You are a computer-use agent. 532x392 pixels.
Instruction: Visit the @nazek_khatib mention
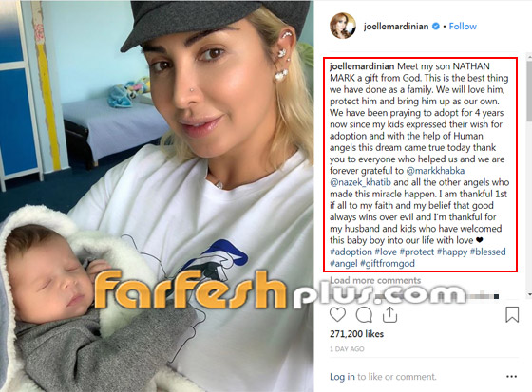pos(360,182)
